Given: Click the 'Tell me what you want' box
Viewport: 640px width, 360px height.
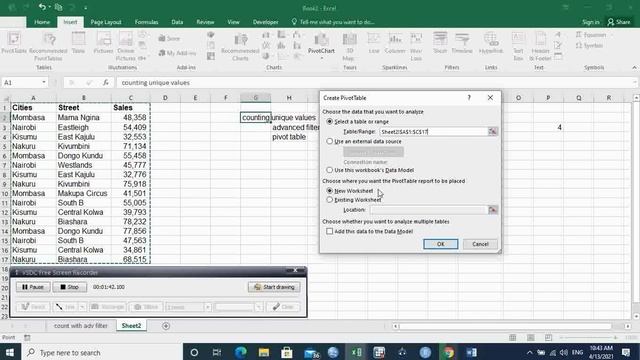Looking at the screenshot, I should pyautogui.click(x=333, y=22).
